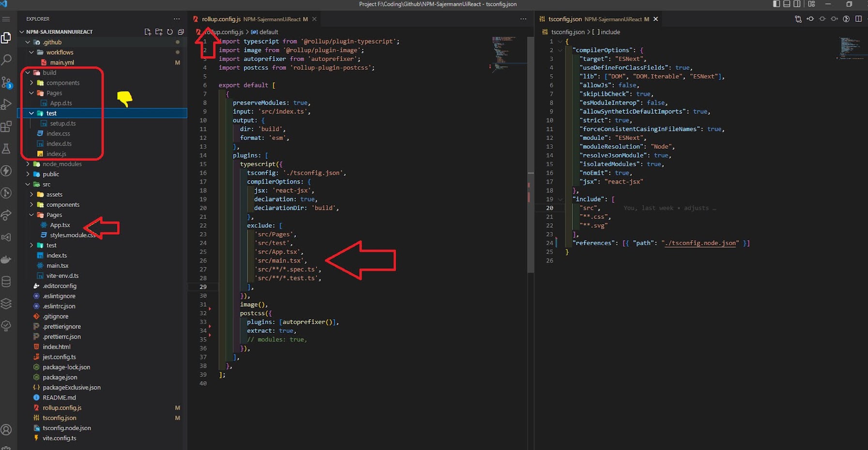868x450 pixels.
Task: Open package.json in Explorer
Action: click(x=60, y=377)
